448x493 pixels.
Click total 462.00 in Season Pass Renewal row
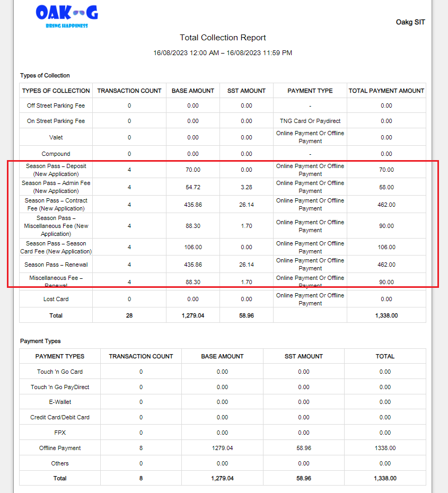click(386, 265)
